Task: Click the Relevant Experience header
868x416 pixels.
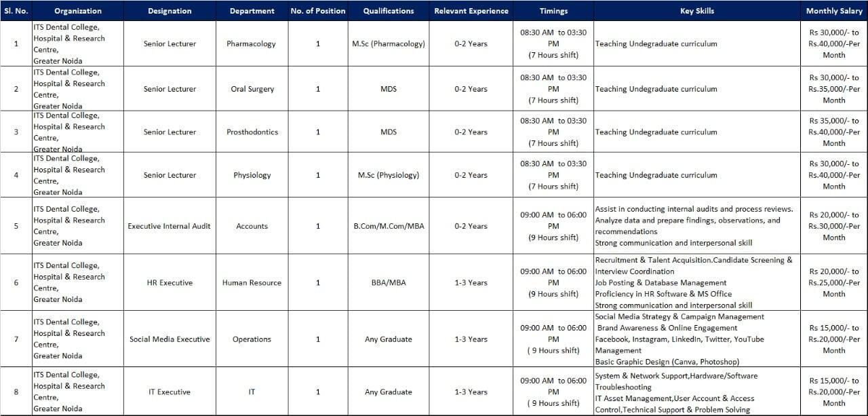Action: pyautogui.click(x=471, y=11)
